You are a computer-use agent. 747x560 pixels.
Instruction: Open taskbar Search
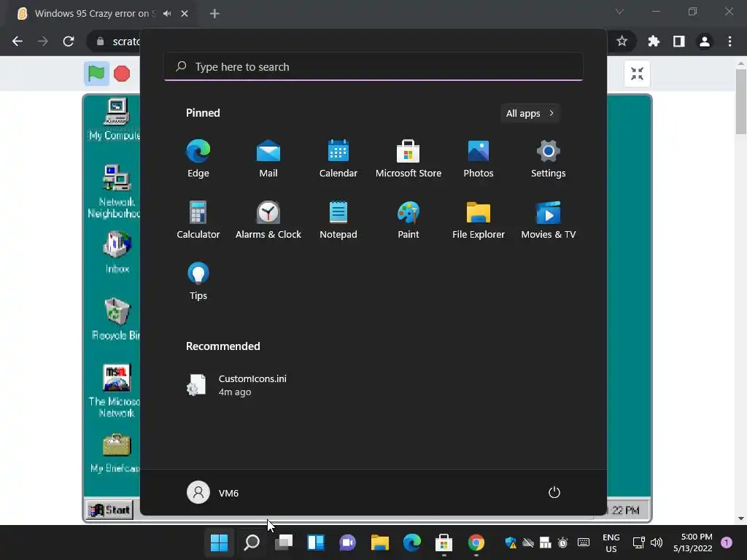point(252,542)
